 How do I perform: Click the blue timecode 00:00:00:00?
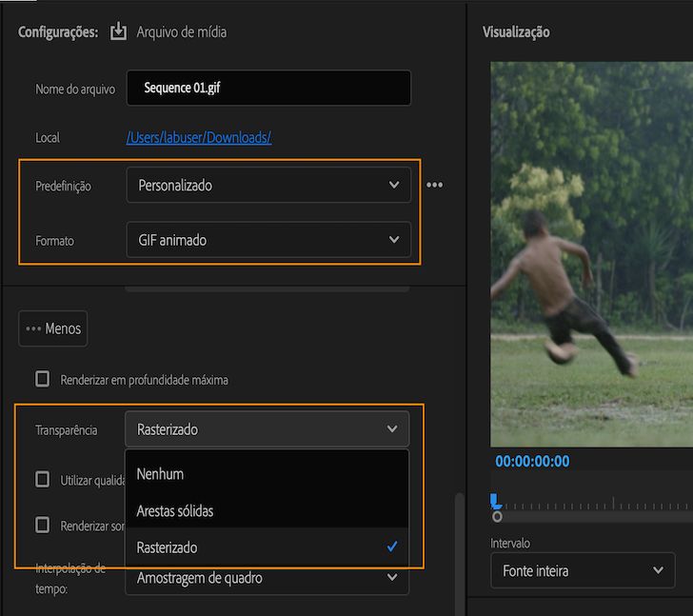(532, 462)
